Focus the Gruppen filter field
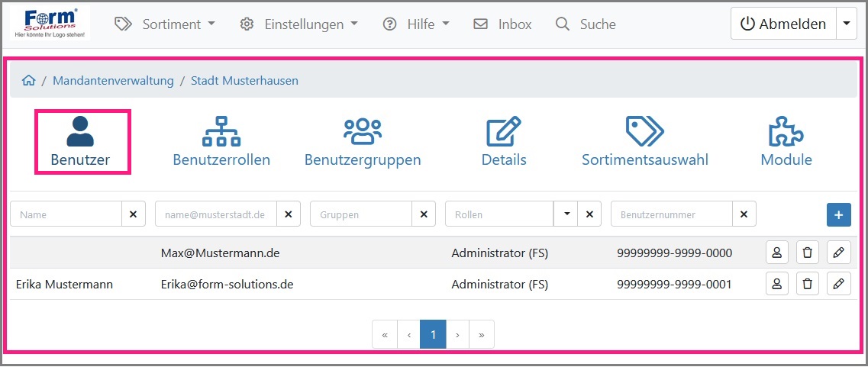Viewport: 868px width, 367px height. click(362, 214)
